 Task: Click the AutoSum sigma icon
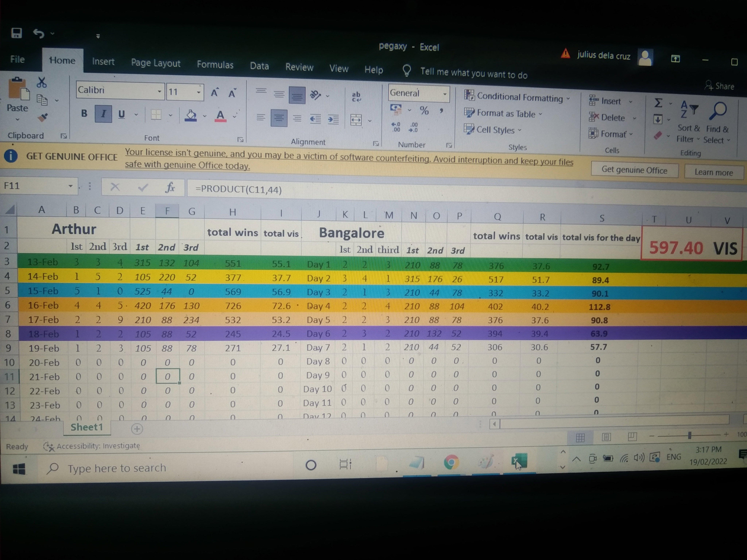[x=658, y=103]
